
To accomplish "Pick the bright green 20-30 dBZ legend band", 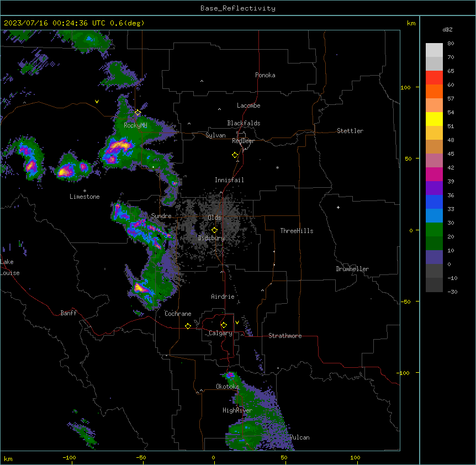I will click(434, 230).
